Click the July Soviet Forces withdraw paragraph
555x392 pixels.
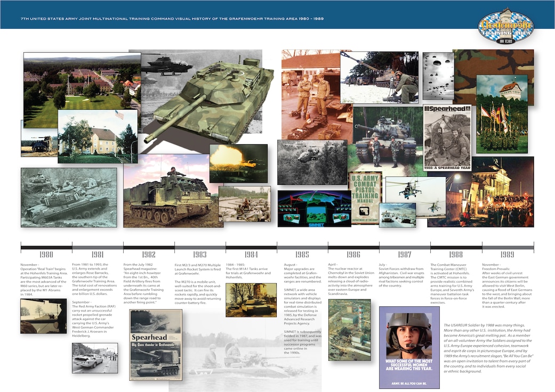click(401, 275)
